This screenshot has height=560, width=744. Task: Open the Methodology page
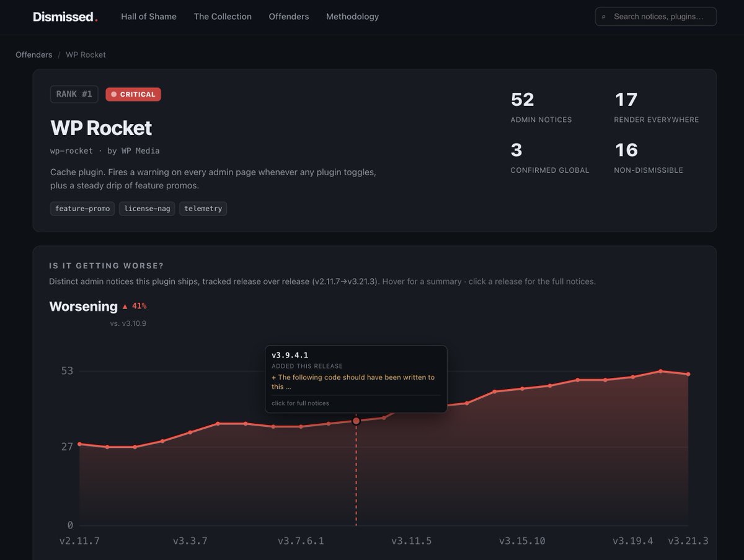(x=352, y=17)
